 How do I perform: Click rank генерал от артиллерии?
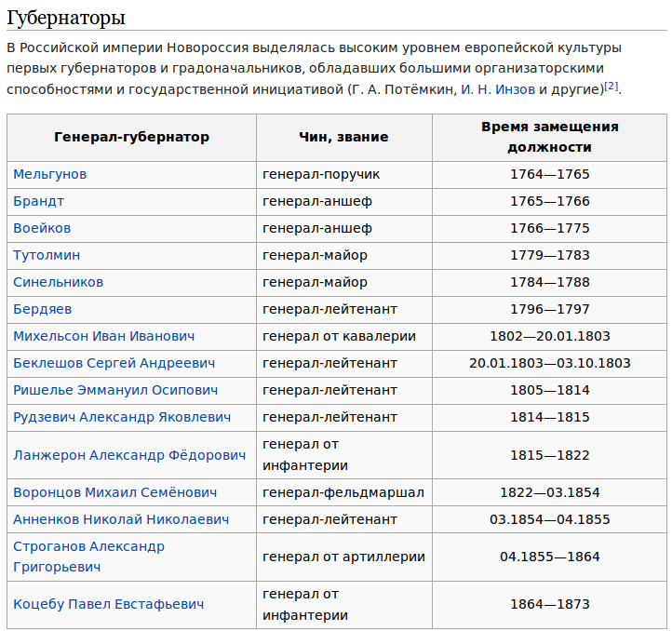click(x=343, y=557)
